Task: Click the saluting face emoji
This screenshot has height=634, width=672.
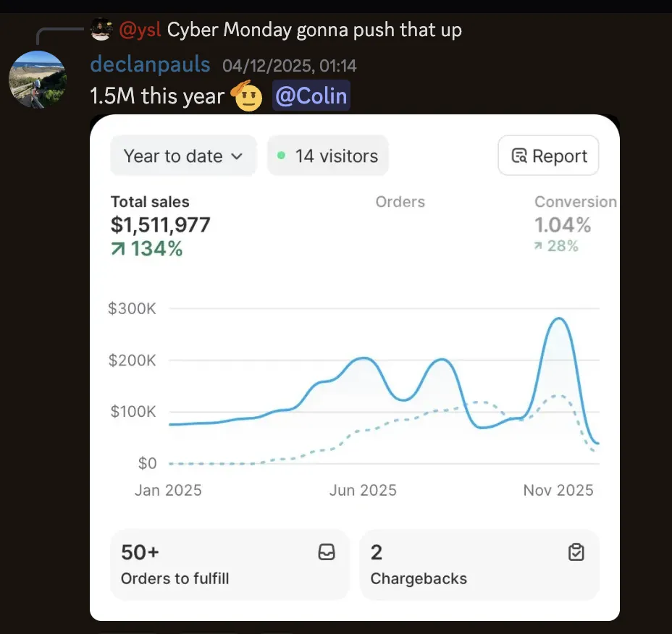Action: click(246, 96)
